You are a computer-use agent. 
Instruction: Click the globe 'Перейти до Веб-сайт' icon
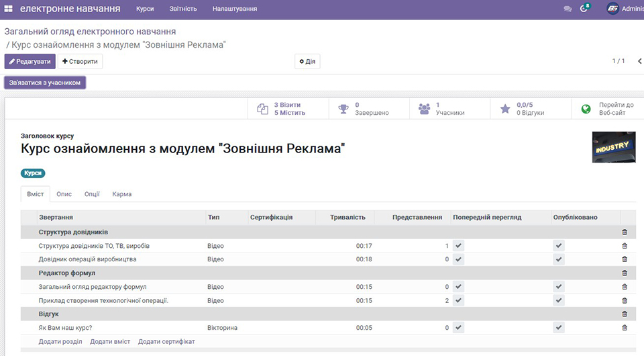(x=586, y=109)
